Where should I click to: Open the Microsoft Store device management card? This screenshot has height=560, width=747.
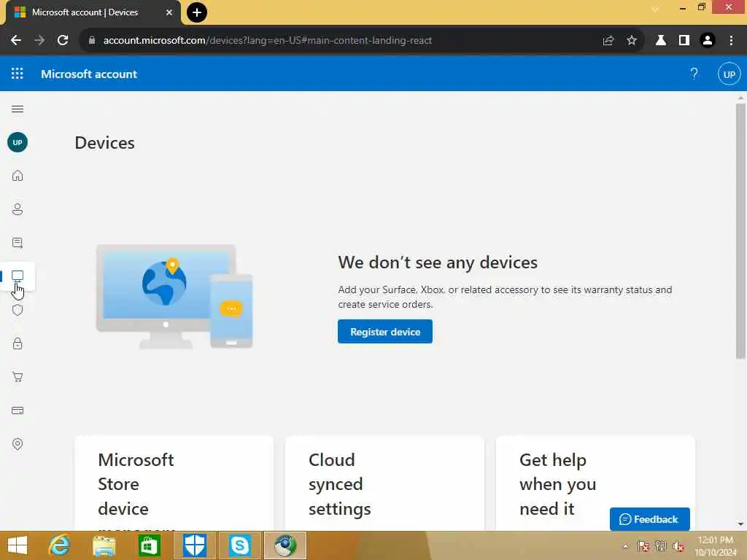pyautogui.click(x=174, y=483)
